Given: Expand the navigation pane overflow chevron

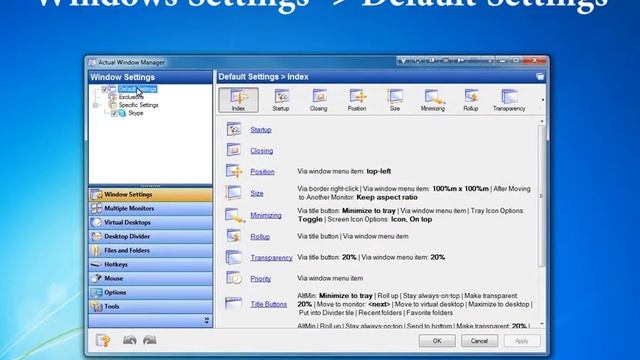Looking at the screenshot, I should [x=207, y=321].
